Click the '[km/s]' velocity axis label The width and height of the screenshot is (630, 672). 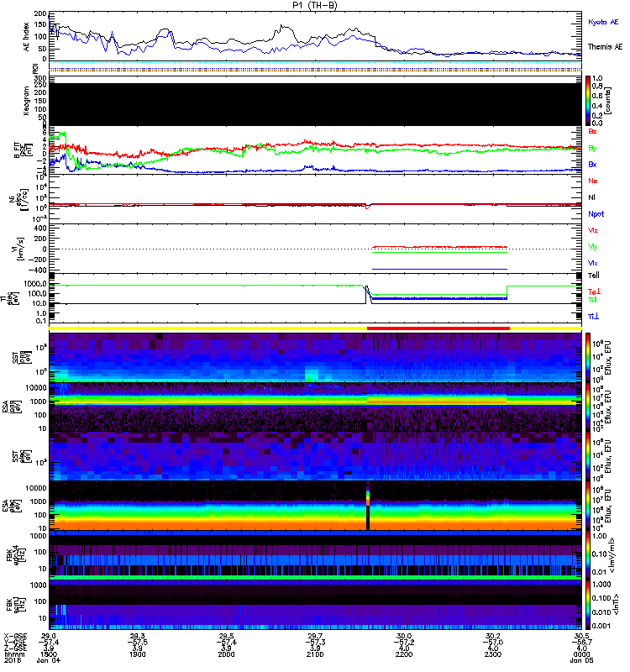click(19, 249)
